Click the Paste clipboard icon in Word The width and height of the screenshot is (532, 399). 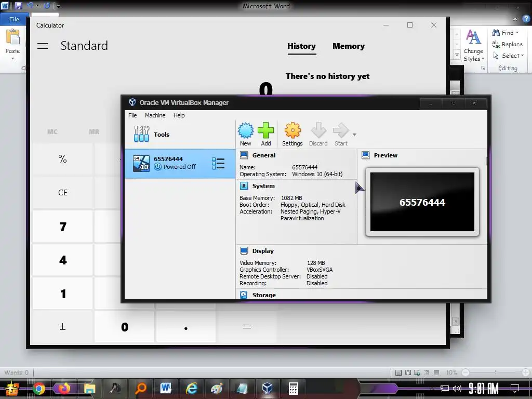pyautogui.click(x=12, y=37)
